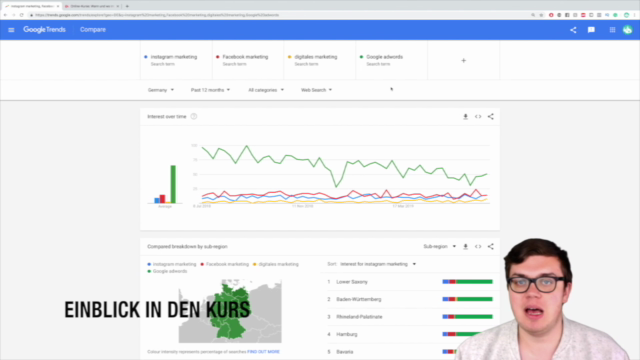Select the Google adwords search term
Viewport: 640px width, 360px height.
pyautogui.click(x=391, y=60)
